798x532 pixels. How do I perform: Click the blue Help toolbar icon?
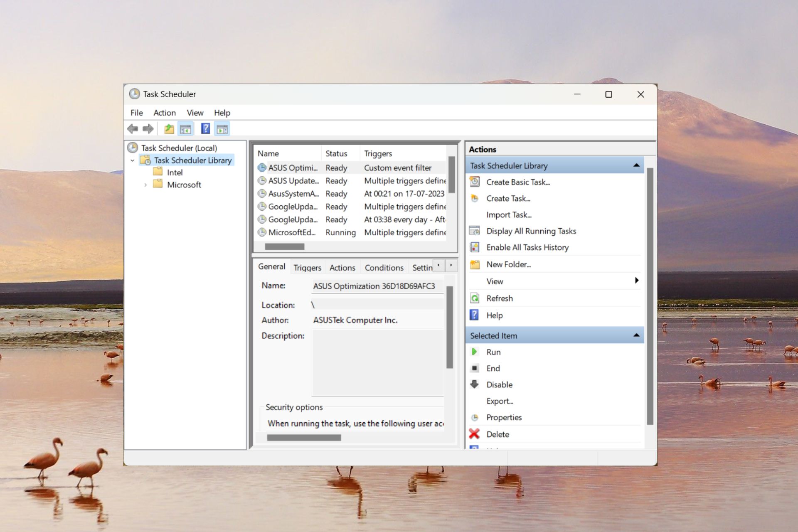click(x=205, y=128)
